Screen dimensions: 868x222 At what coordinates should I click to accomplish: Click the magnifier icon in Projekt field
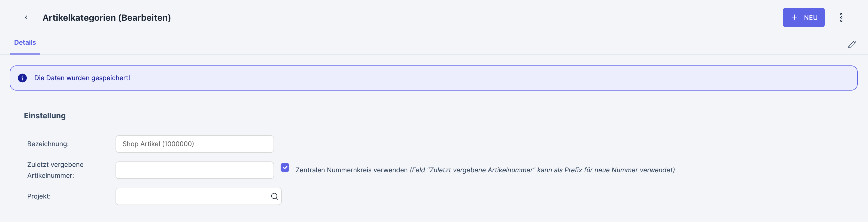[x=274, y=196]
